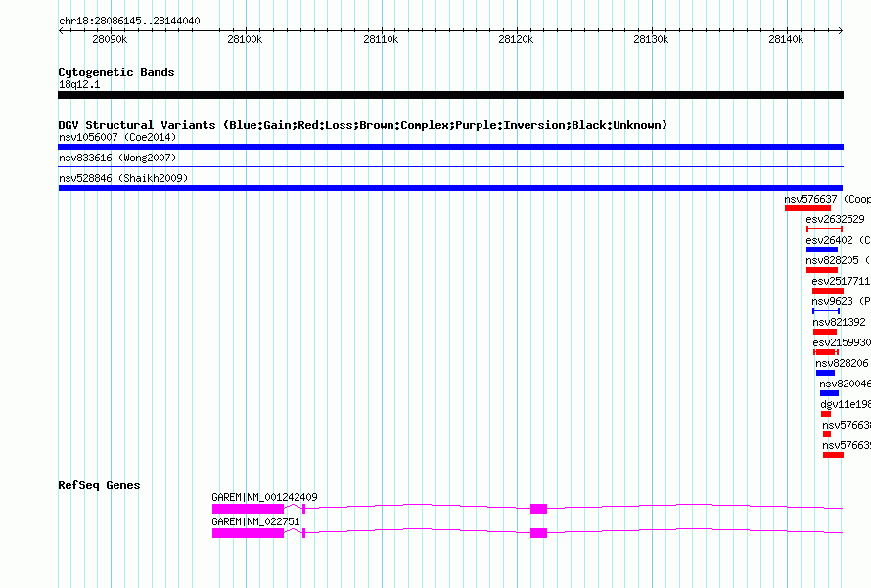Viewport: 871px width, 588px height.
Task: Select the 28100k ruler tick label
Action: pyautogui.click(x=245, y=39)
